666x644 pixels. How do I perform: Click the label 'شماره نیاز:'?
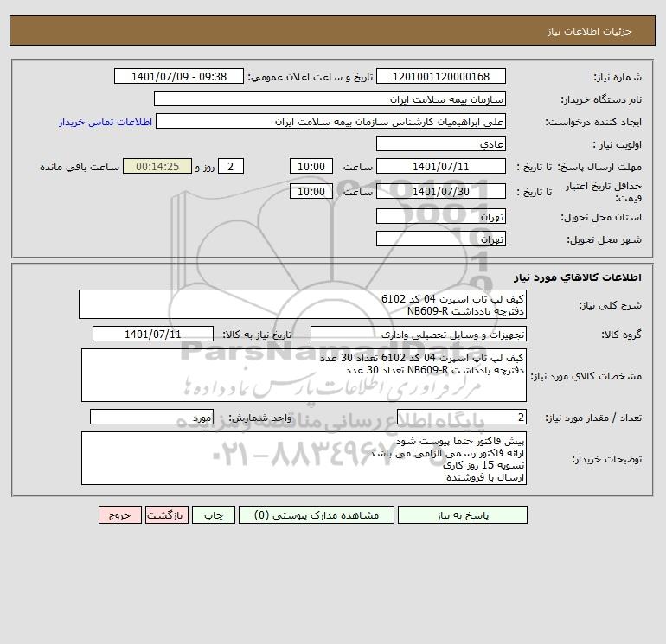pos(618,77)
